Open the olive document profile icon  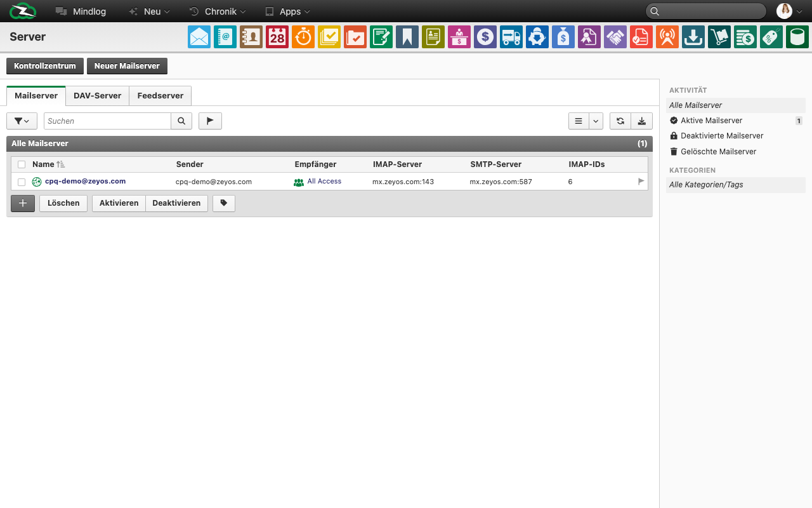tap(433, 37)
